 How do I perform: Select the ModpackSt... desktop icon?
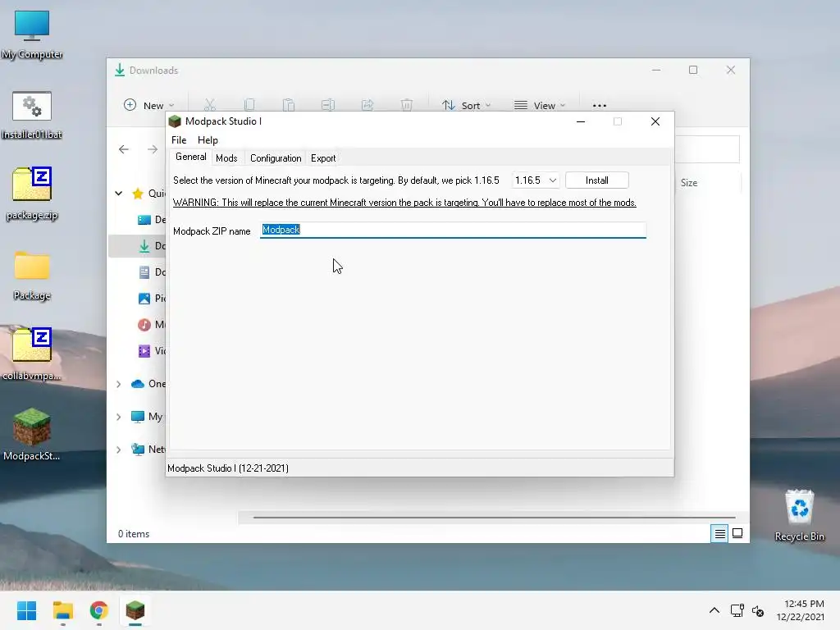32,435
